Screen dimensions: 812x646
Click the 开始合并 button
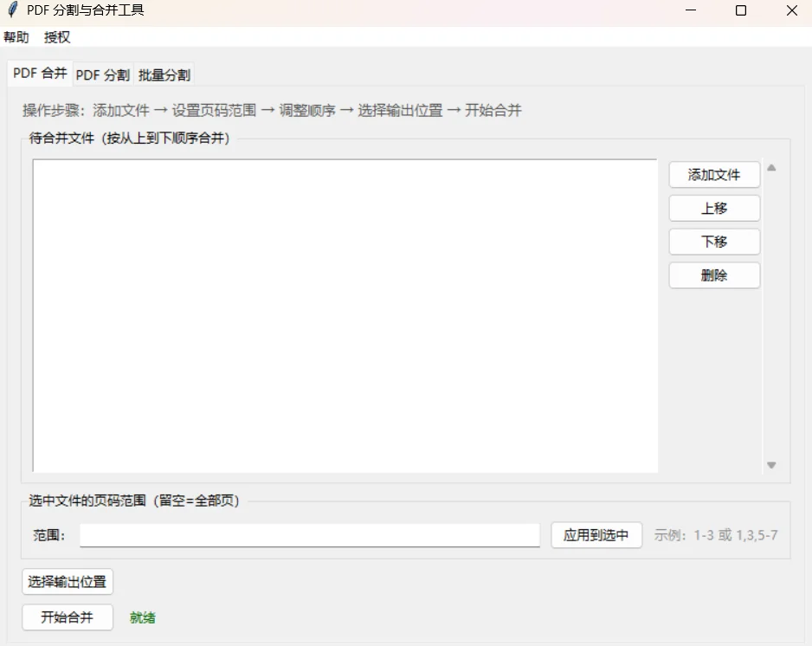[68, 617]
